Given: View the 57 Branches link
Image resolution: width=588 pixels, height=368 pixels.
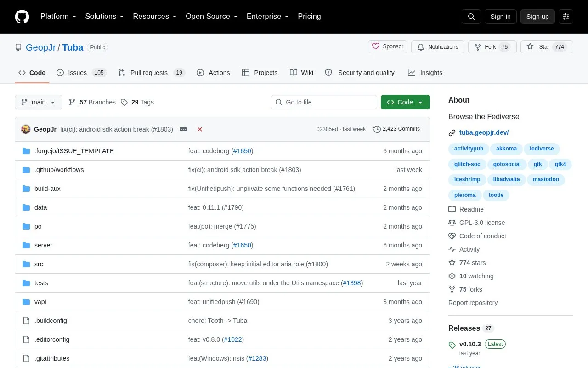Looking at the screenshot, I should coord(92,102).
